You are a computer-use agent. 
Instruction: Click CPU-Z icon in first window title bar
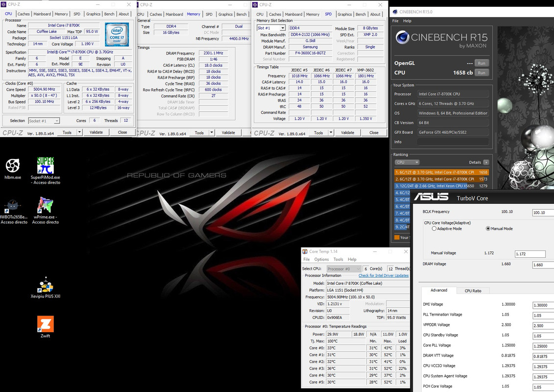(x=4, y=4)
